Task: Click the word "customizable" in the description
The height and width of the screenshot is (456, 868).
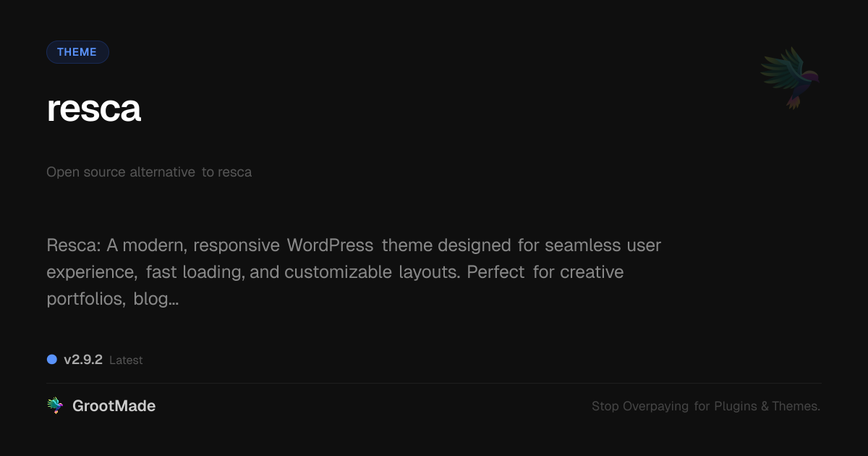Action: click(x=338, y=272)
